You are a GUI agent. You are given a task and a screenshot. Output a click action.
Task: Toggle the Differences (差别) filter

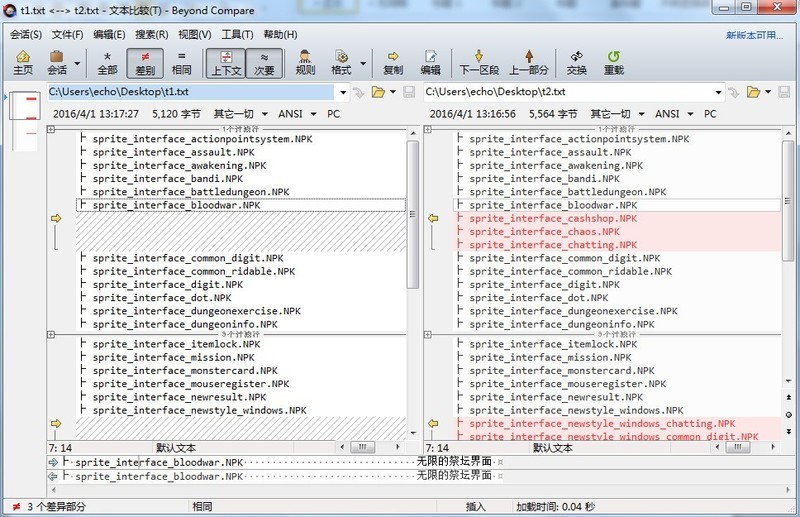(x=145, y=63)
